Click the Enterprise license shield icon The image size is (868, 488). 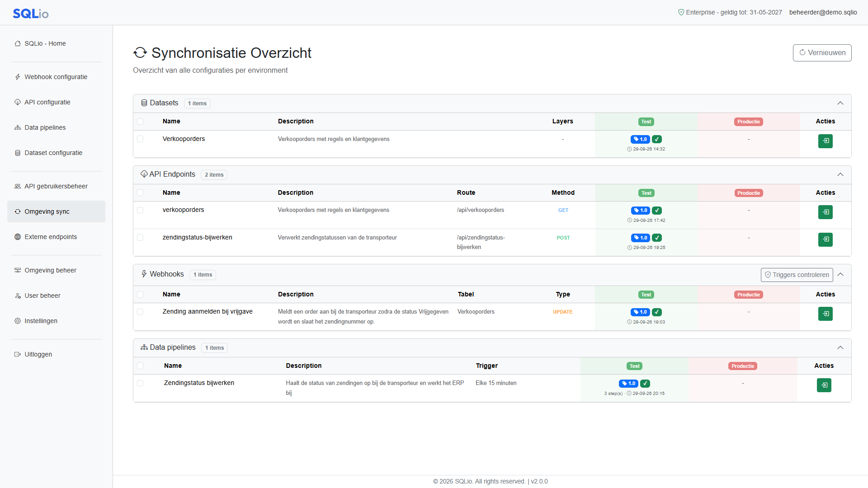681,13
